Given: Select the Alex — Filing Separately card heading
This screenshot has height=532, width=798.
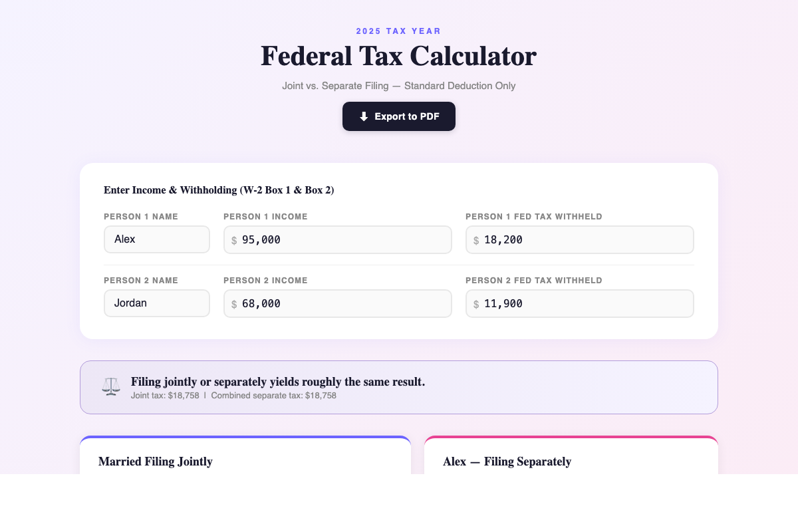Looking at the screenshot, I should [x=507, y=462].
